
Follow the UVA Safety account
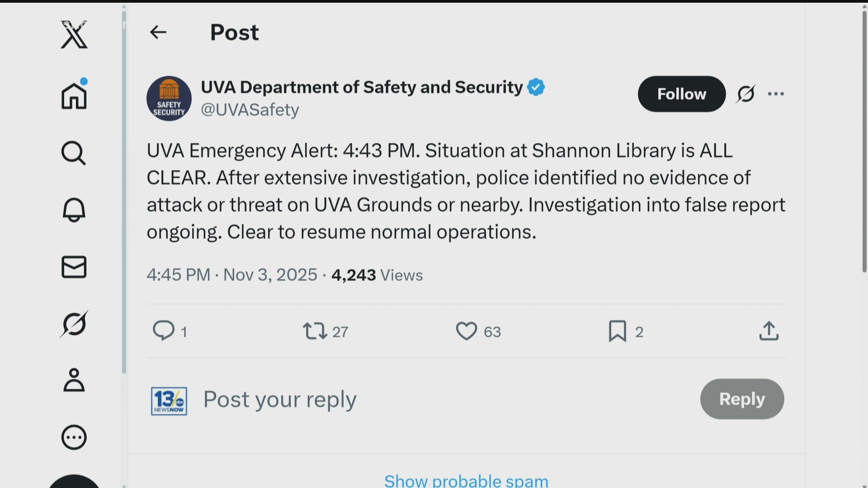pos(682,94)
